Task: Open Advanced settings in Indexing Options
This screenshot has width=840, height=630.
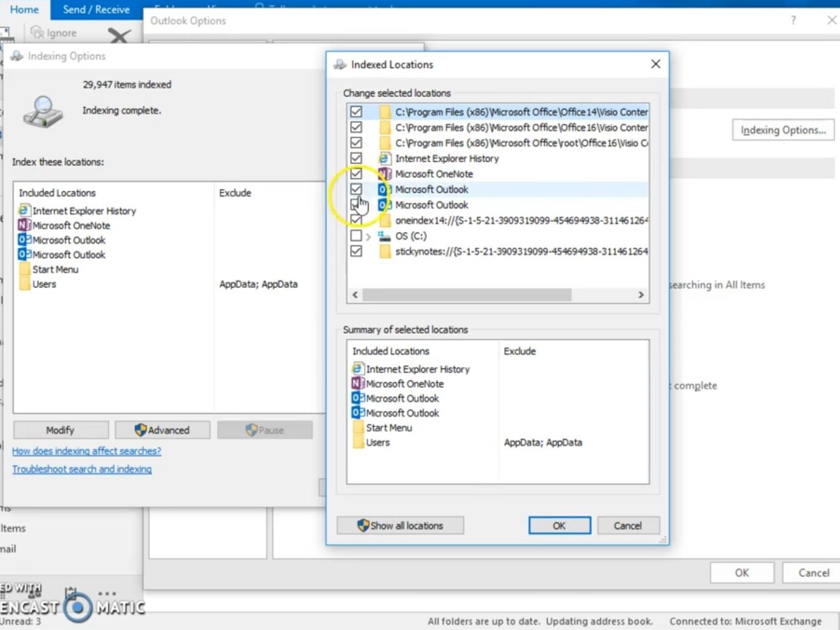Action: [162, 430]
